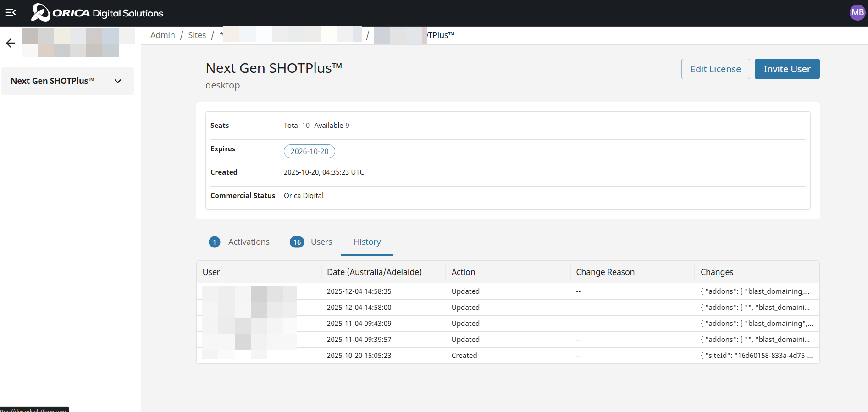Screen dimensions: 868x412
Task: Sort by the Changes column header
Action: (757, 272)
